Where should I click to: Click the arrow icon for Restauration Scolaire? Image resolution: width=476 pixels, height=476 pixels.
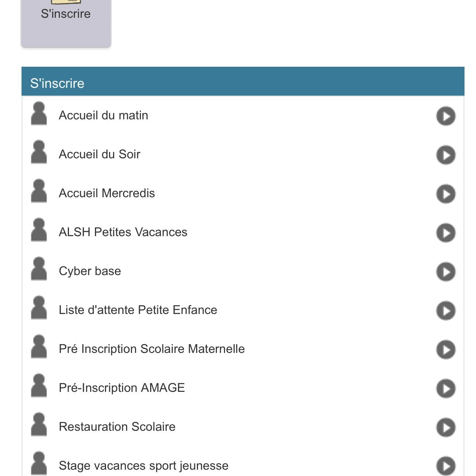446,427
